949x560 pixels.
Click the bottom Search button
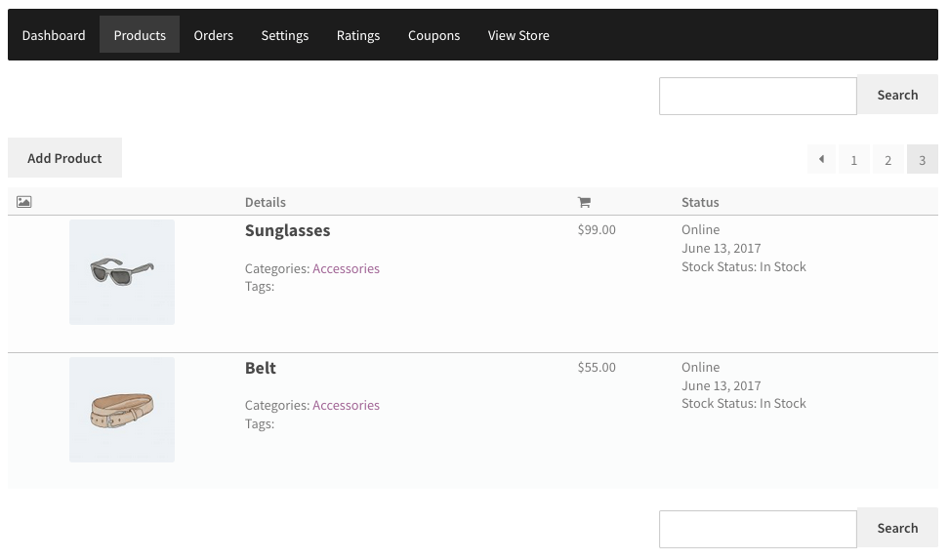(x=896, y=529)
